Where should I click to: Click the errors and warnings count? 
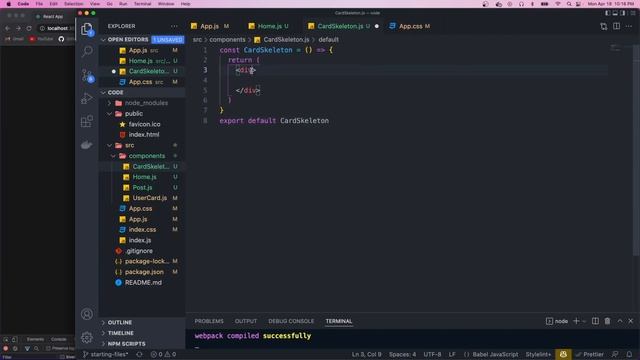pos(163,354)
